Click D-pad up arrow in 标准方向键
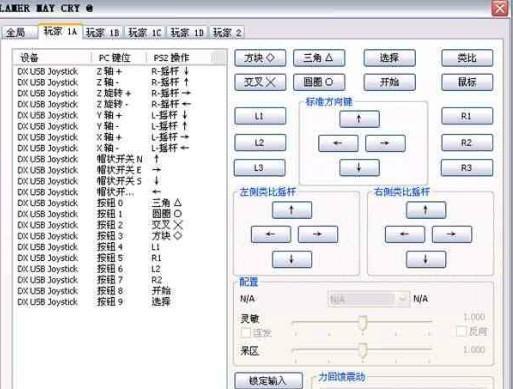This screenshot has width=513, height=389. pos(359,119)
